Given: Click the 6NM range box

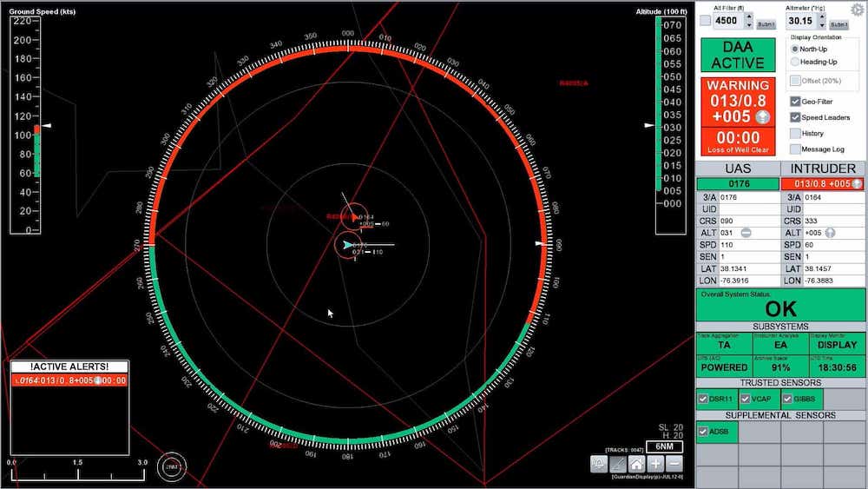Looking at the screenshot, I should point(664,446).
